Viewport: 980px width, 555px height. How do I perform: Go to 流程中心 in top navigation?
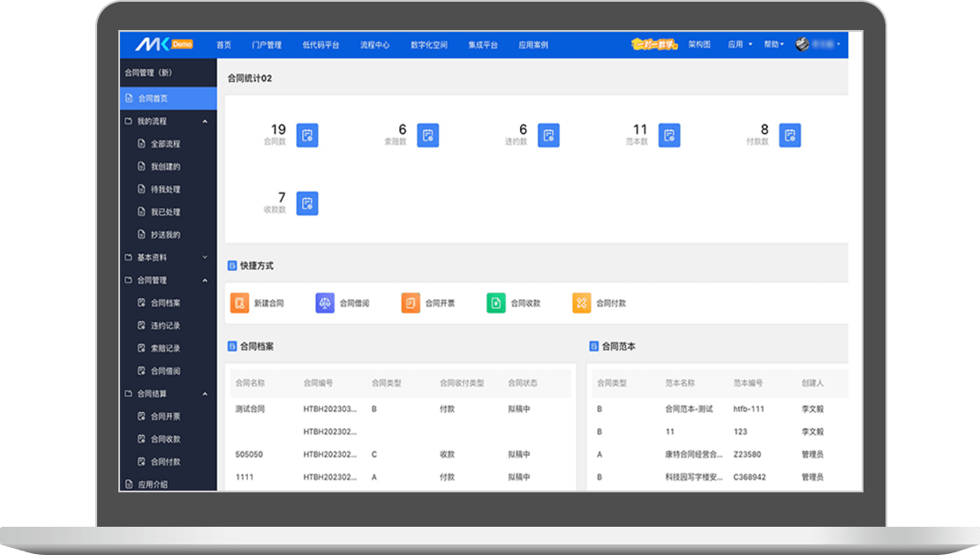tap(374, 45)
